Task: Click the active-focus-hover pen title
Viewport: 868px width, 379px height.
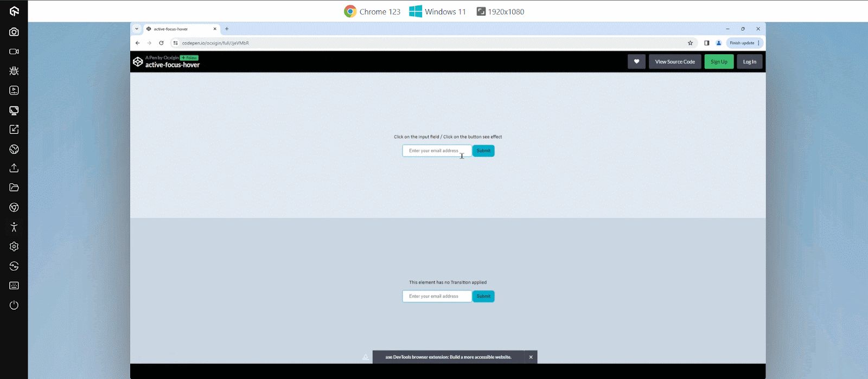Action: tap(173, 65)
